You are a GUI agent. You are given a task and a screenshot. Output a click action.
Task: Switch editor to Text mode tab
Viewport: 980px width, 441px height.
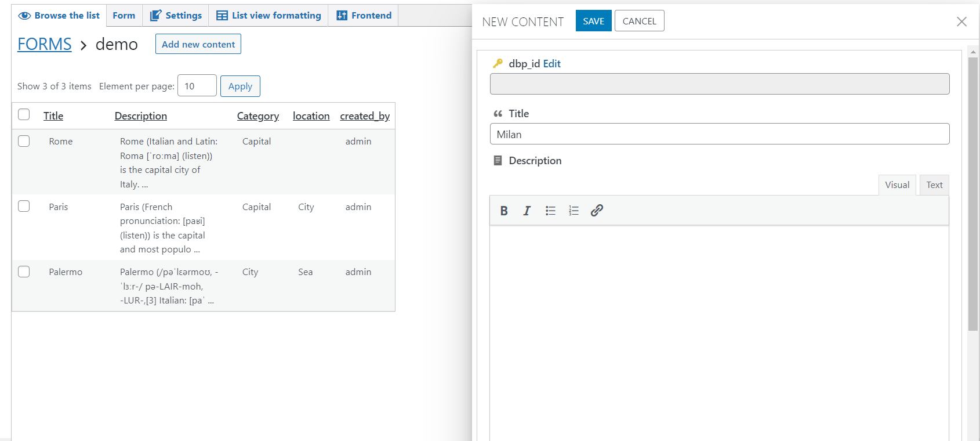coord(934,185)
